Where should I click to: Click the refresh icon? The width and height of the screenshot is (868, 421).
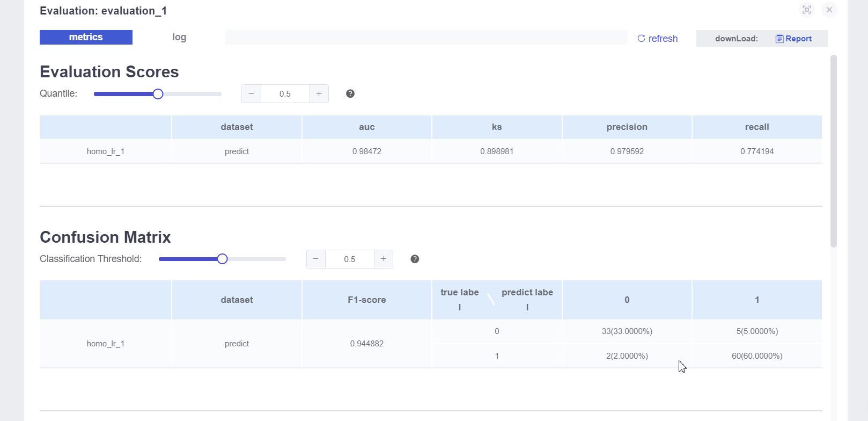(641, 39)
